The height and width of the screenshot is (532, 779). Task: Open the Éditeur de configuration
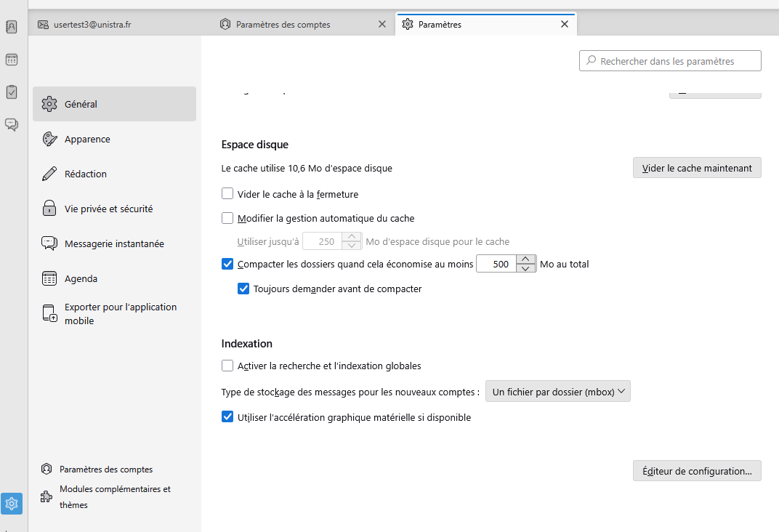coord(697,471)
